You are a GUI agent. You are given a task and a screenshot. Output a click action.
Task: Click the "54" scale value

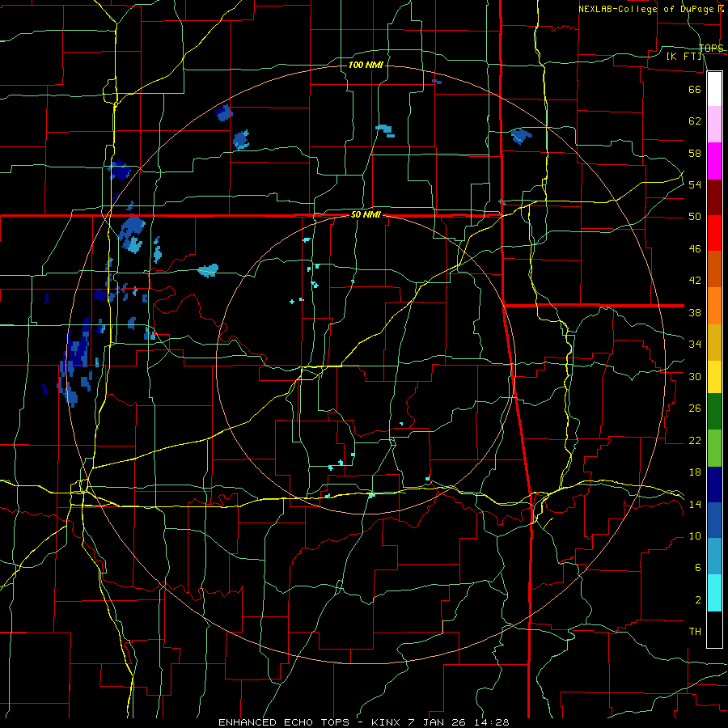click(x=695, y=184)
